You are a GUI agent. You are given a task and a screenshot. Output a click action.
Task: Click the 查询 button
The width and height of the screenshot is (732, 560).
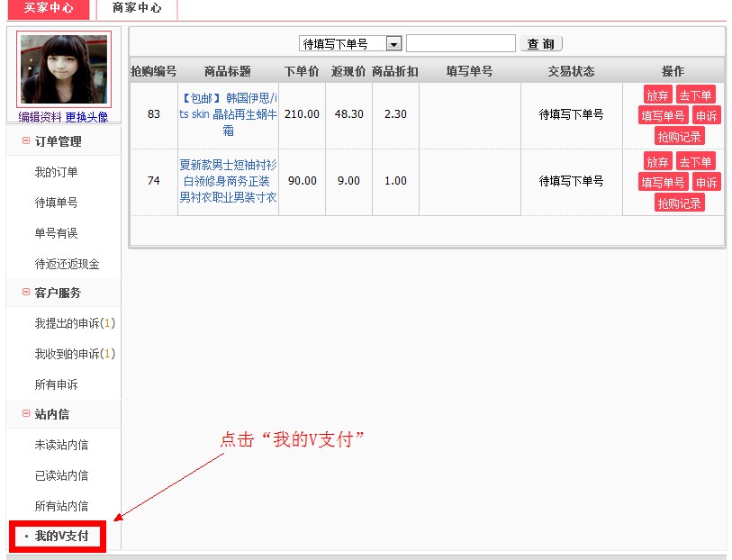(x=541, y=44)
